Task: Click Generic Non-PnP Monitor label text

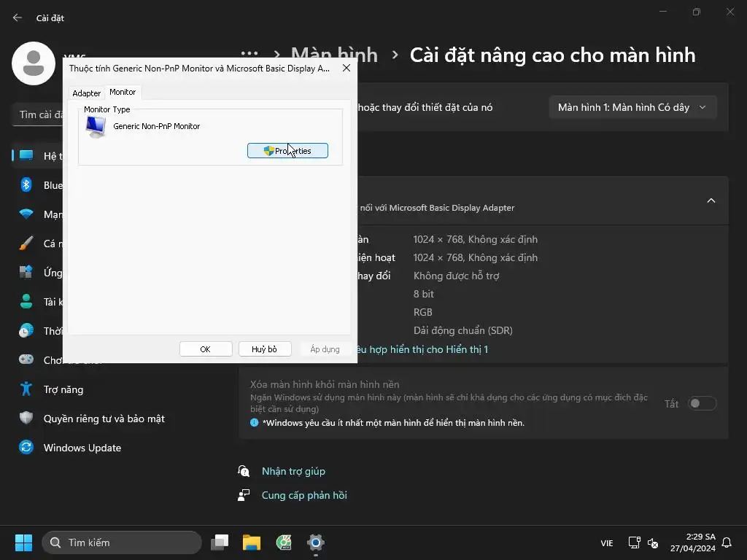Action: click(x=156, y=126)
